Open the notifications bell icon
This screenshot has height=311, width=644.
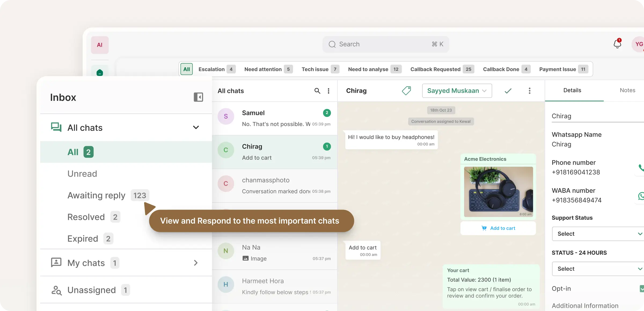pyautogui.click(x=617, y=43)
